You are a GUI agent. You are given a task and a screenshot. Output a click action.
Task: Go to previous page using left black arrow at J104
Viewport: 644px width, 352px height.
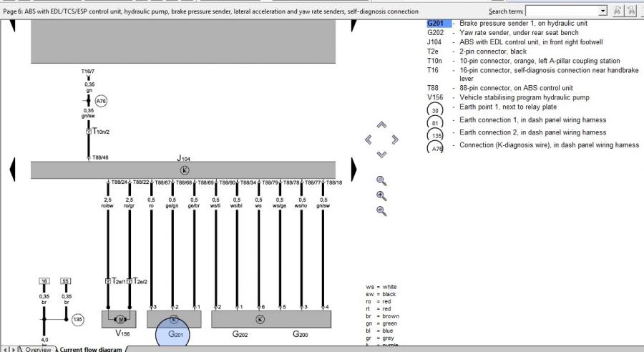point(12,170)
